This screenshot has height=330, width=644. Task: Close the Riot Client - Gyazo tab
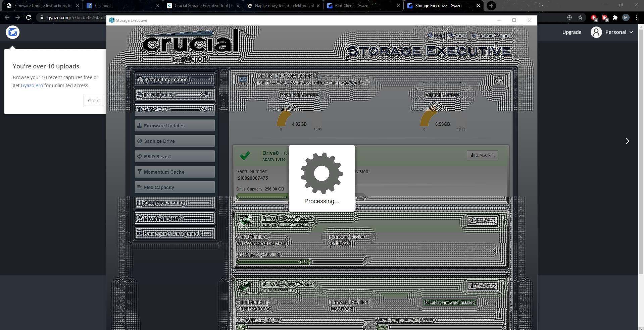[x=398, y=6]
